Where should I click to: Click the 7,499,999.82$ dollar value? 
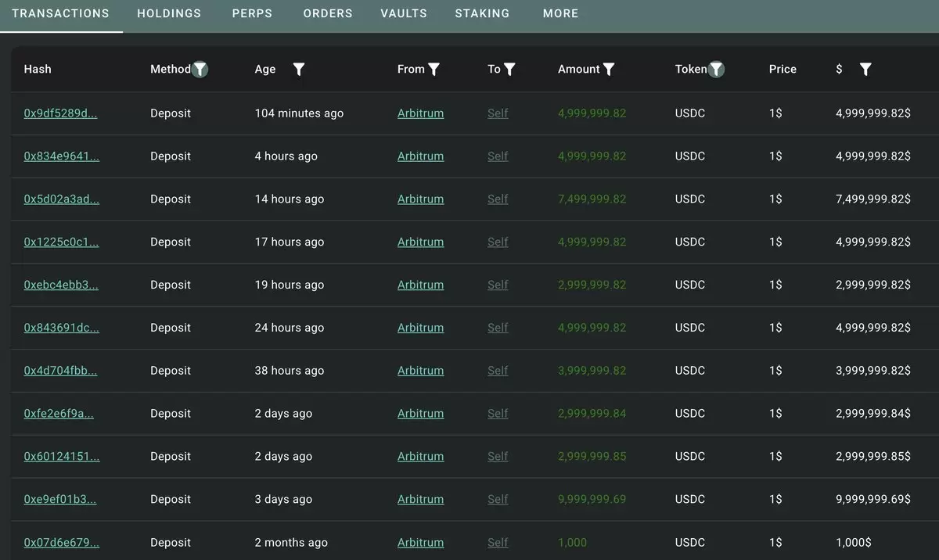(873, 199)
